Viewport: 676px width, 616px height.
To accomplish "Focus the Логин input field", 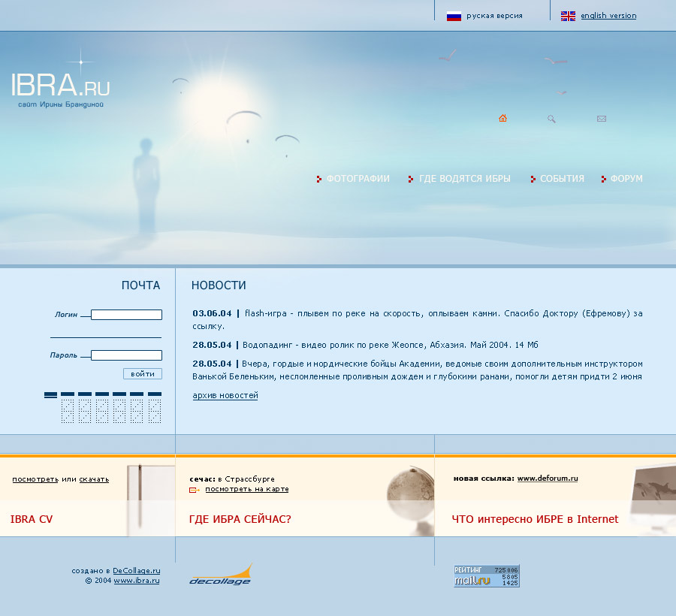I will 126,315.
